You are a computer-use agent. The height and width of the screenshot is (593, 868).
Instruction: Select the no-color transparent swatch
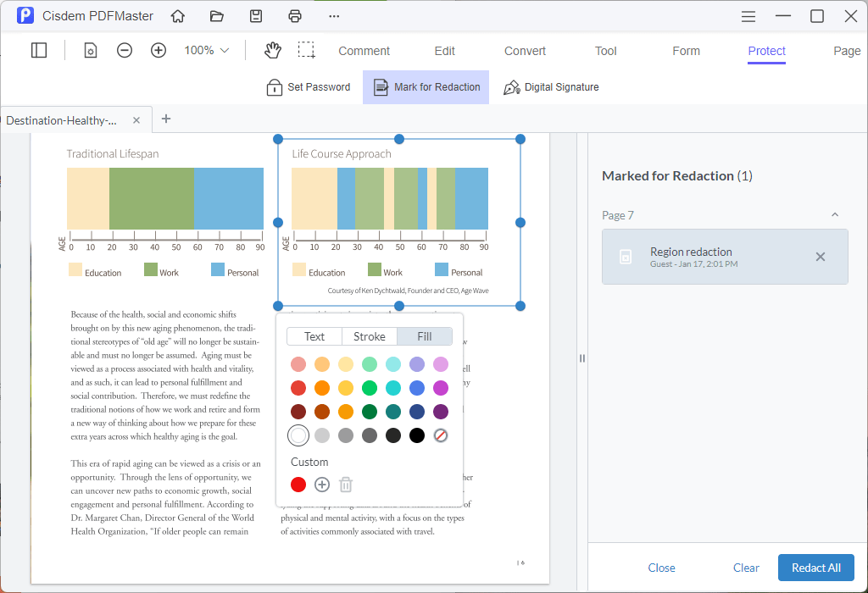click(x=441, y=435)
